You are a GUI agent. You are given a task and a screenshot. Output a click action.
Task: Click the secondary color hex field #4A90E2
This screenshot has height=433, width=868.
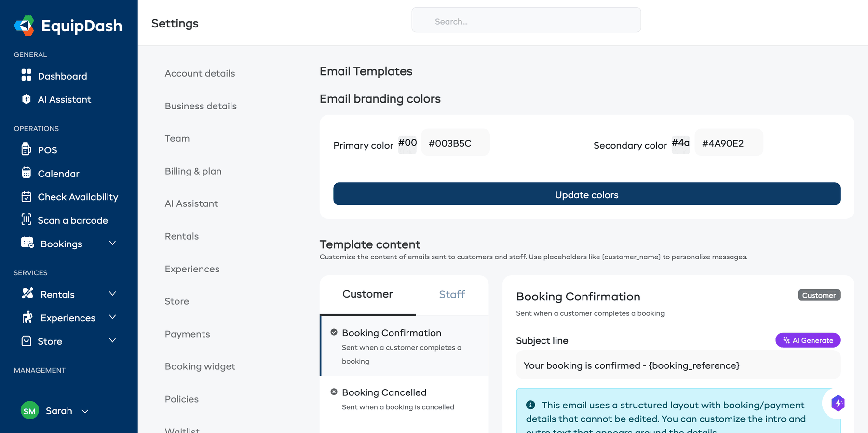[x=729, y=143]
